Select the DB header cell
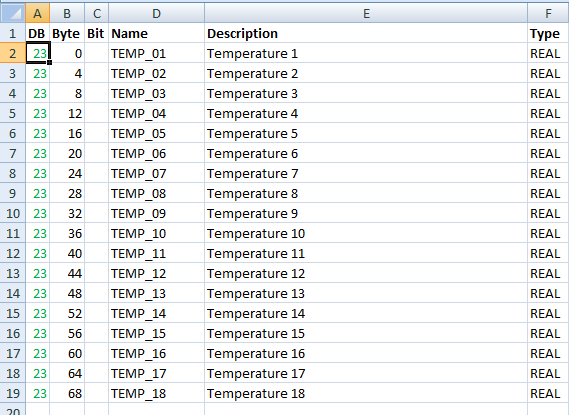The image size is (569, 415). pos(37,33)
